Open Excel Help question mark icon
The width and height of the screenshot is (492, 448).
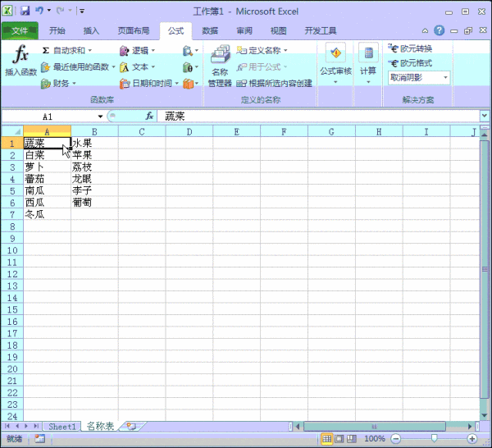[x=439, y=30]
